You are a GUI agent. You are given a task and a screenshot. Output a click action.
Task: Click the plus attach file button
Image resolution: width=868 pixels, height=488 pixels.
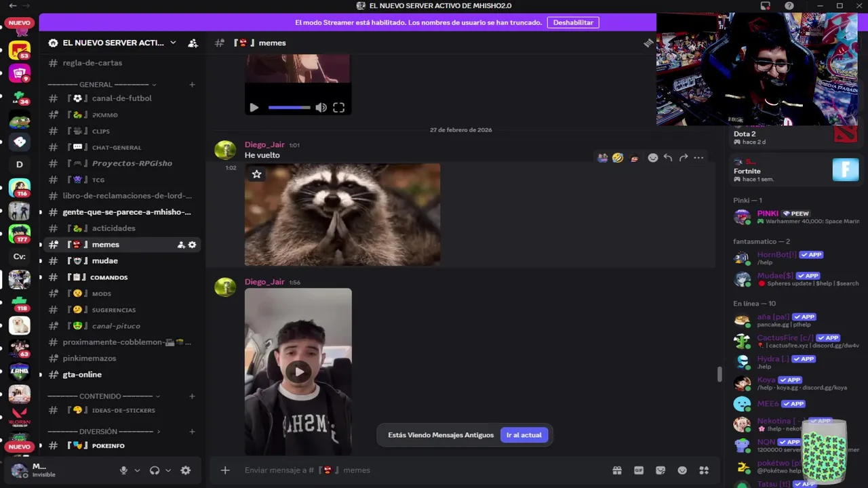(x=225, y=470)
